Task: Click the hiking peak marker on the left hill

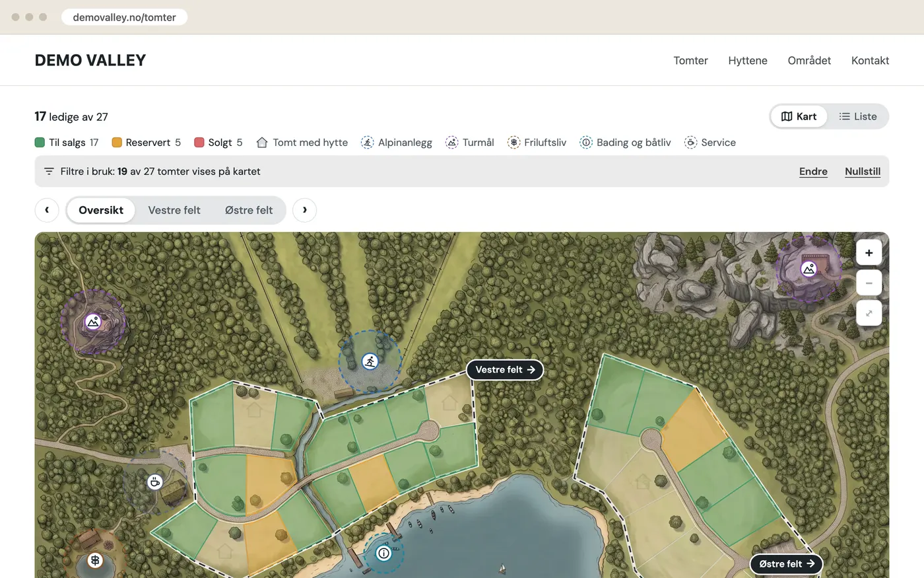Action: tap(93, 322)
